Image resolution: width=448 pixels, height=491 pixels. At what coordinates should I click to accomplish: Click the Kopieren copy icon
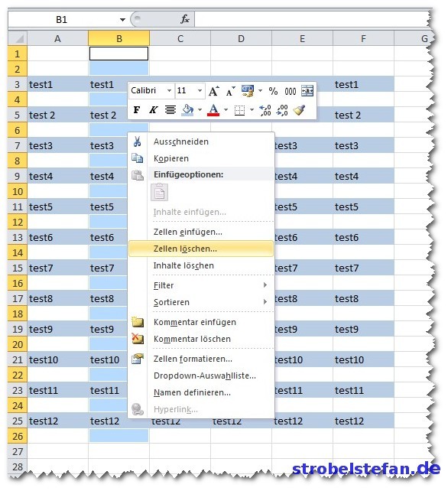pyautogui.click(x=137, y=158)
